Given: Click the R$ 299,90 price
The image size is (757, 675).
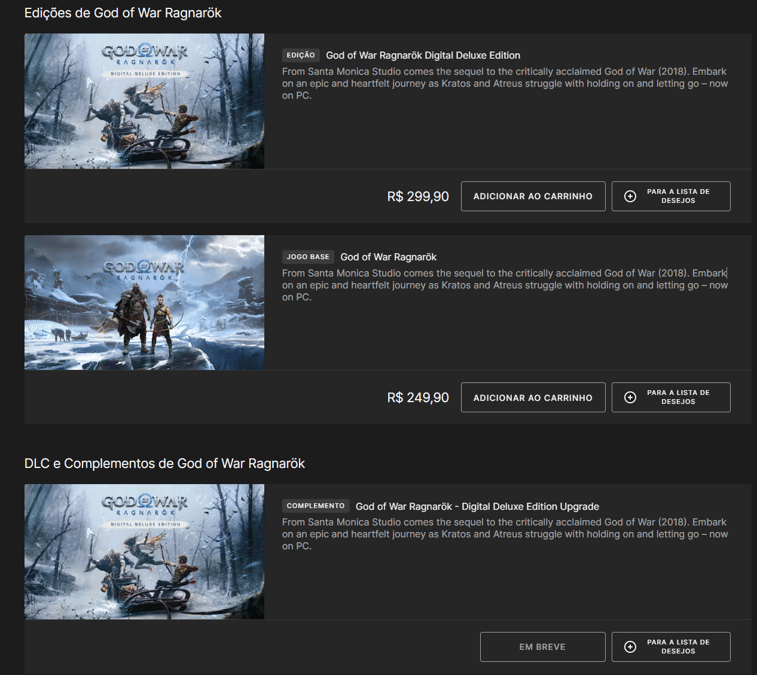Looking at the screenshot, I should click(x=418, y=197).
